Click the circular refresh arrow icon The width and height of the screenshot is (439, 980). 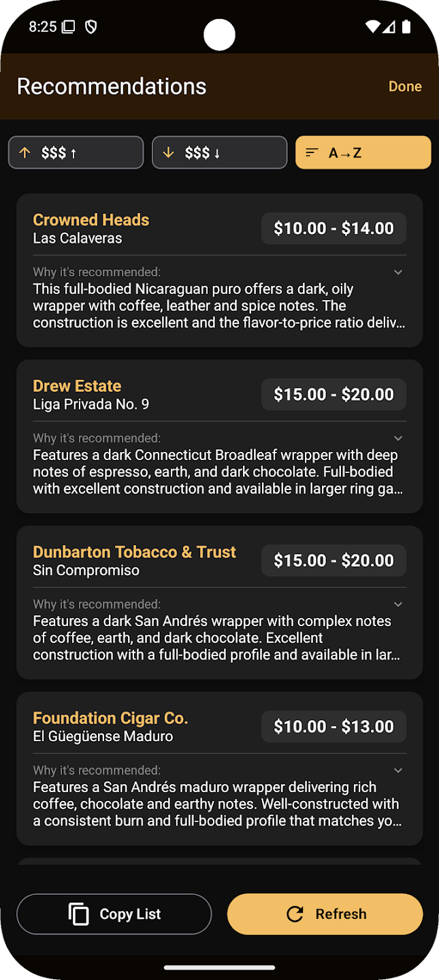point(294,914)
